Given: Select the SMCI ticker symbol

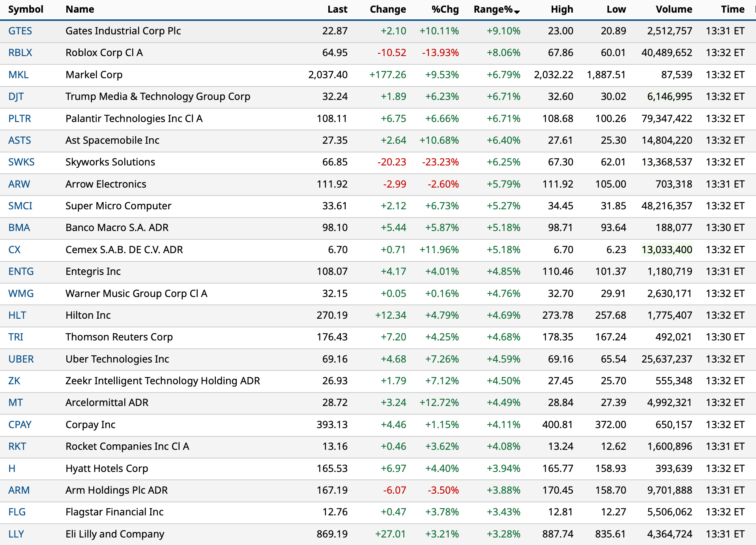Looking at the screenshot, I should [20, 206].
